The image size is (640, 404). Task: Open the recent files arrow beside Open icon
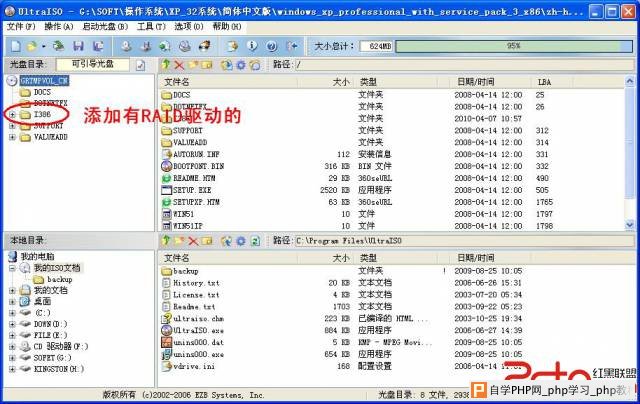(43, 46)
